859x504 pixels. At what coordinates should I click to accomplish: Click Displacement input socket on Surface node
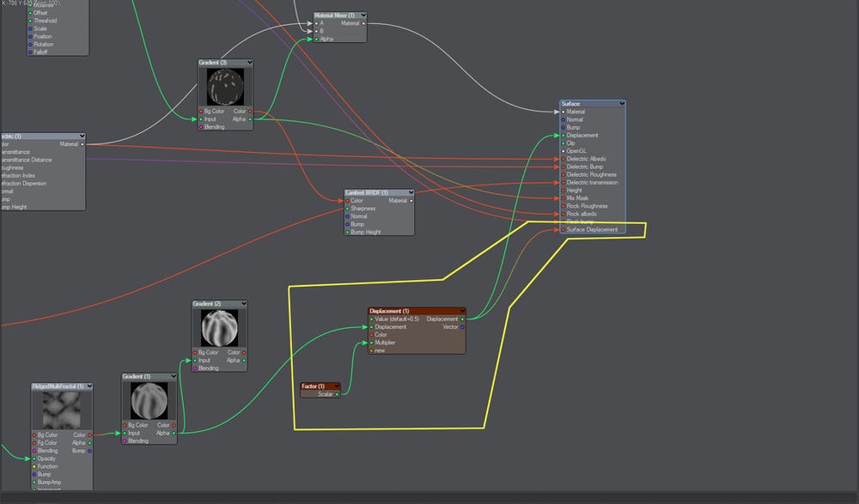point(564,136)
